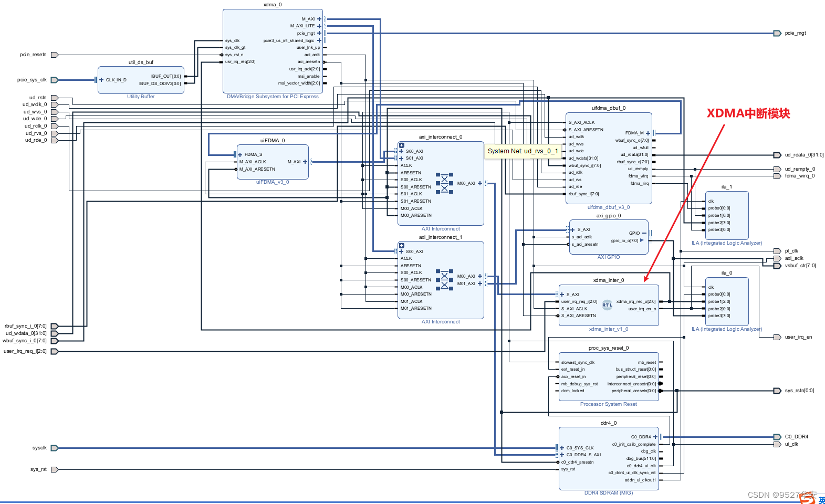Viewport: 825px width, 504px height.
Task: Click the C0_DDR4 output port symbol
Action: (x=777, y=437)
